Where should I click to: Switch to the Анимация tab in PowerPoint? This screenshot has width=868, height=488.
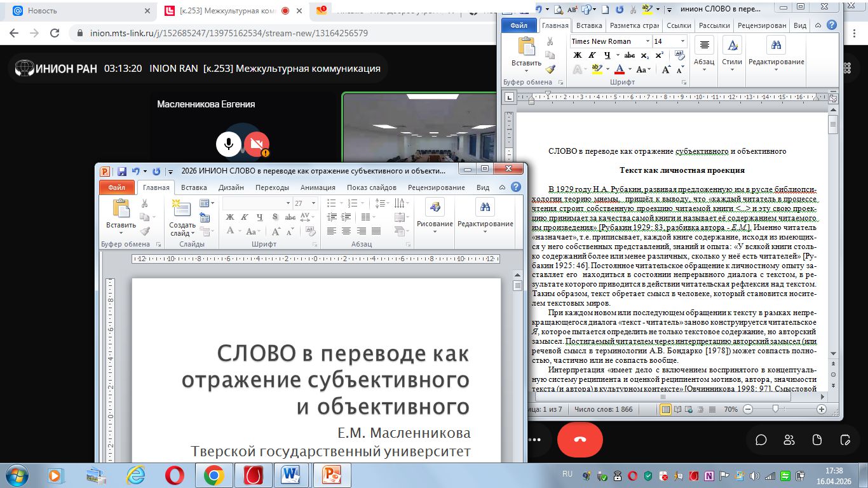(318, 187)
